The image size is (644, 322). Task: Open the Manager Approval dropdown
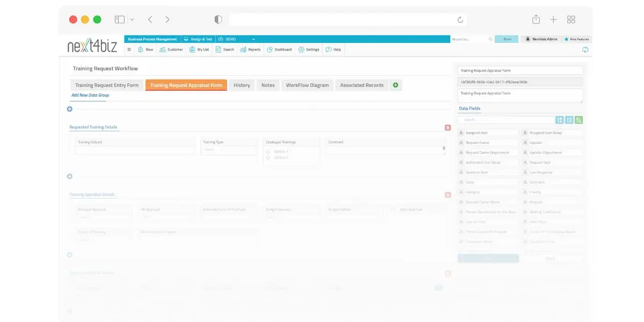click(x=103, y=217)
